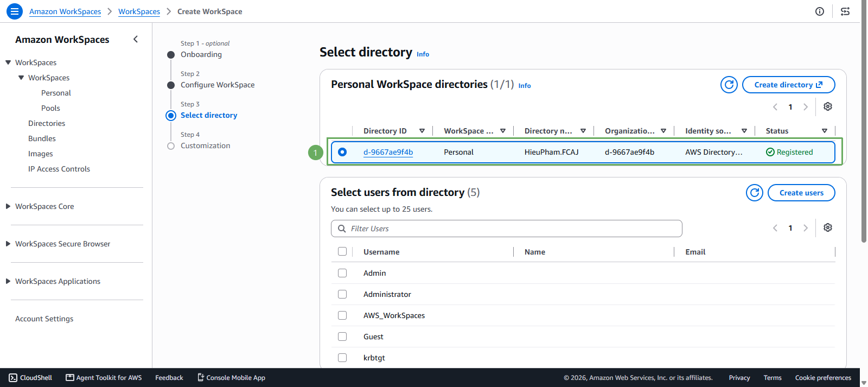The height and width of the screenshot is (387, 868).
Task: Go to WorkSpaces breadcrumb link
Action: (x=139, y=11)
